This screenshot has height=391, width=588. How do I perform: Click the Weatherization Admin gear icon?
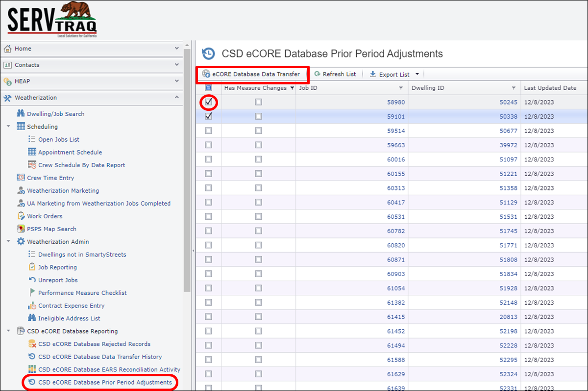click(x=21, y=242)
